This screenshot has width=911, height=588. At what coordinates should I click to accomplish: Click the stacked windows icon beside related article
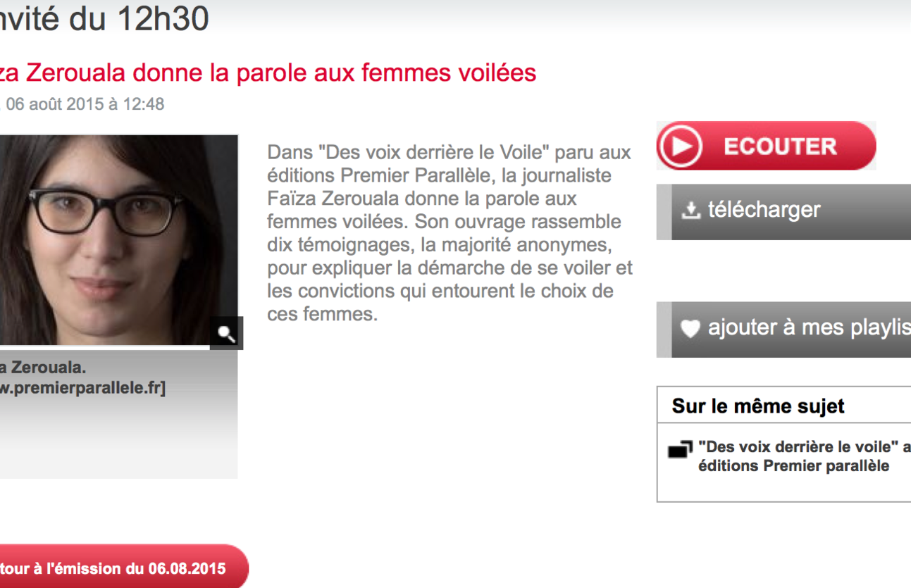point(681,449)
